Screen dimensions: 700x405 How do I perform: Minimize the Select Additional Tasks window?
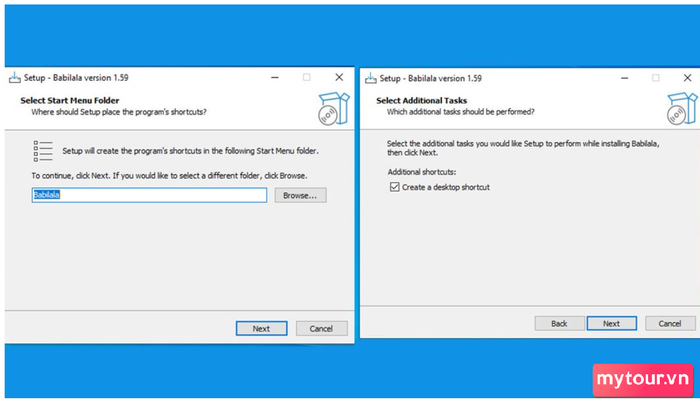(x=625, y=78)
